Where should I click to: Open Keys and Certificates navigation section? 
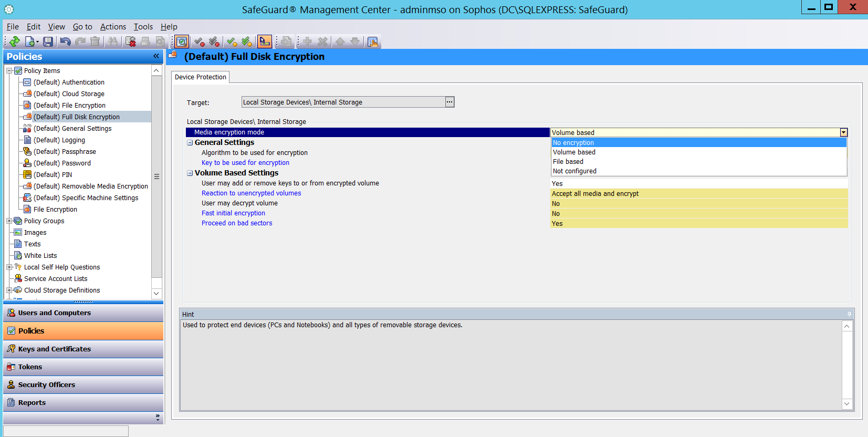coord(83,349)
